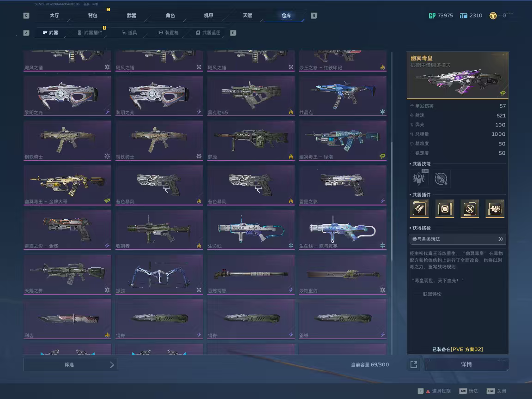This screenshot has height=399, width=532.
Task: Open the 筛选 filter dropdown
Action: [x=70, y=364]
